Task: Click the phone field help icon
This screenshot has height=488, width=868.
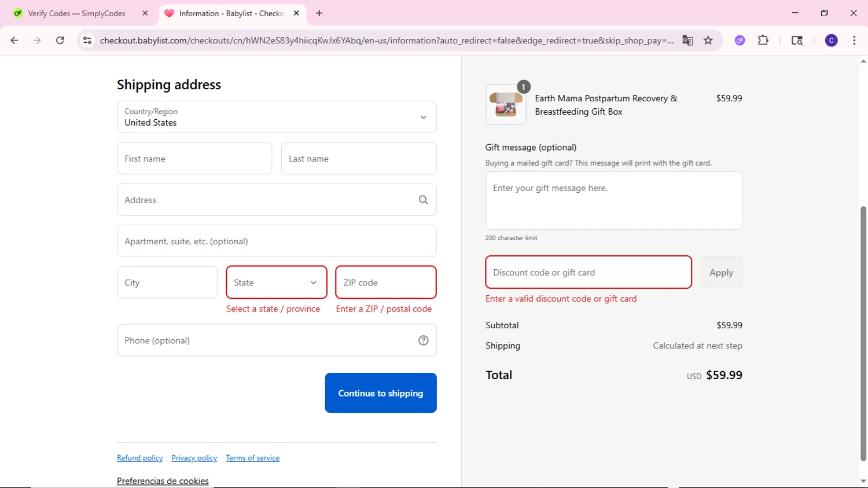Action: (424, 340)
